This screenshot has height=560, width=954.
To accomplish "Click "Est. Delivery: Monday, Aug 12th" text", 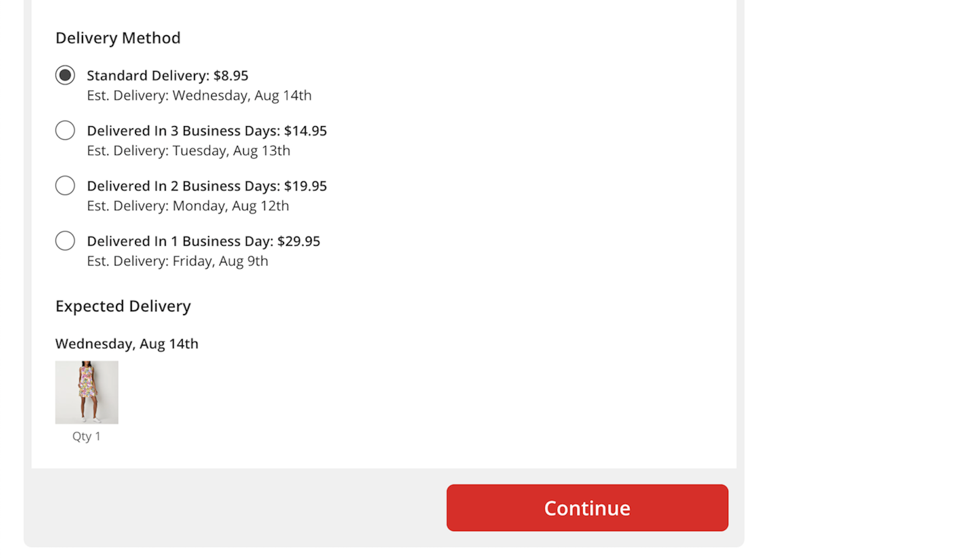I will (x=188, y=206).
